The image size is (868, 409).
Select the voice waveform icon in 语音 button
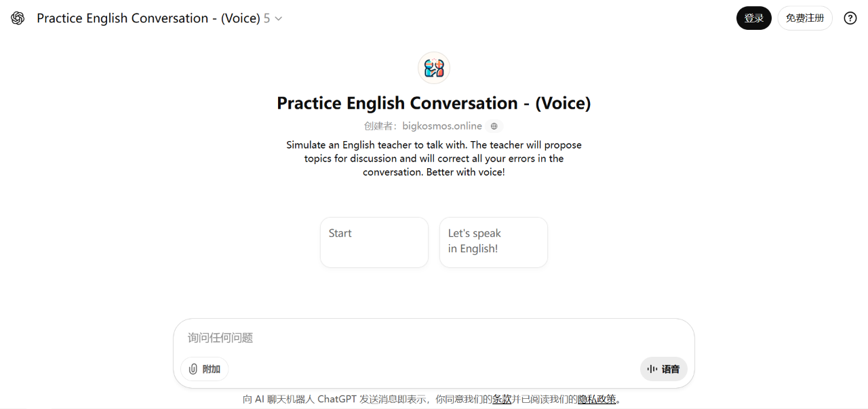(653, 368)
